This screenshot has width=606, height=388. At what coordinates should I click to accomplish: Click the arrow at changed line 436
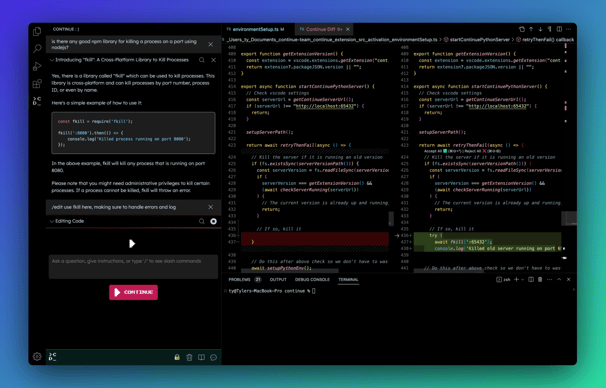tap(397, 235)
